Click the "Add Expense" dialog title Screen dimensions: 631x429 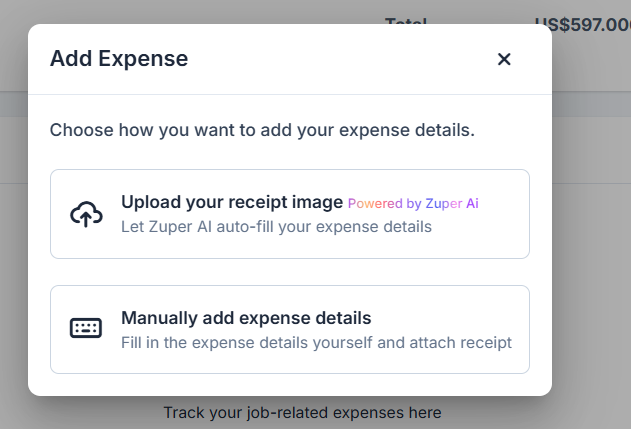tap(119, 59)
